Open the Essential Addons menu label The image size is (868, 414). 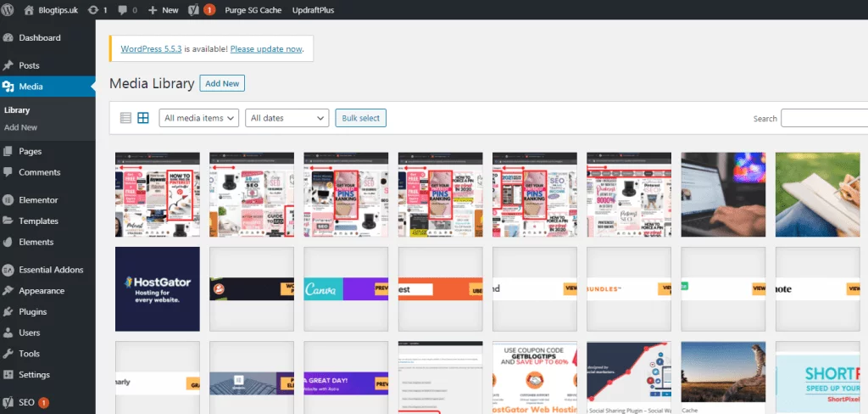[x=51, y=270]
